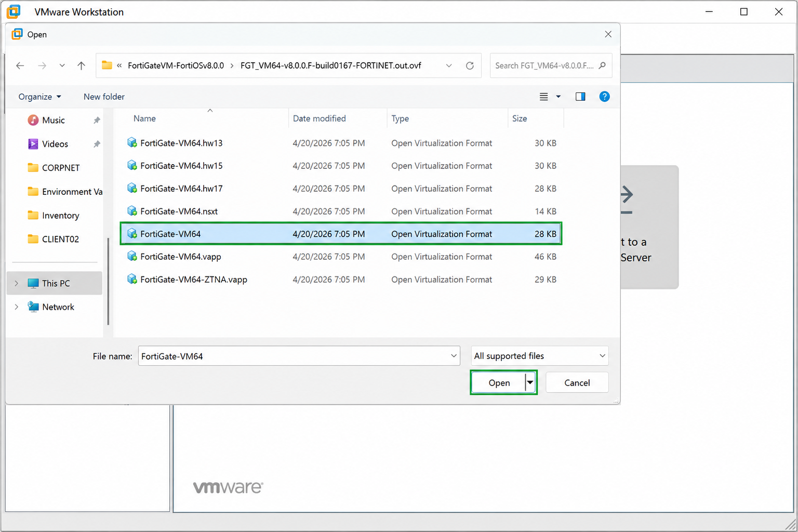Select the FortiGate-VM64.hw17 file name
This screenshot has width=798, height=532.
pos(181,189)
